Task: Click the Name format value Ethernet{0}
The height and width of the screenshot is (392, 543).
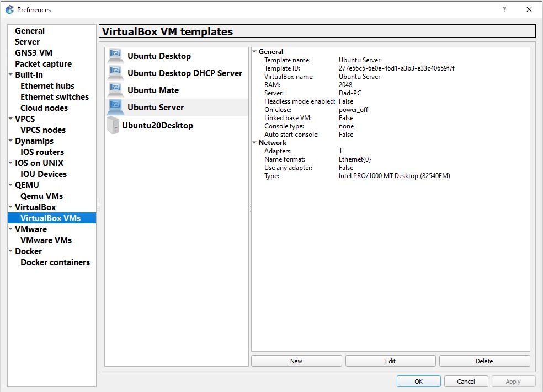Action: (355, 159)
